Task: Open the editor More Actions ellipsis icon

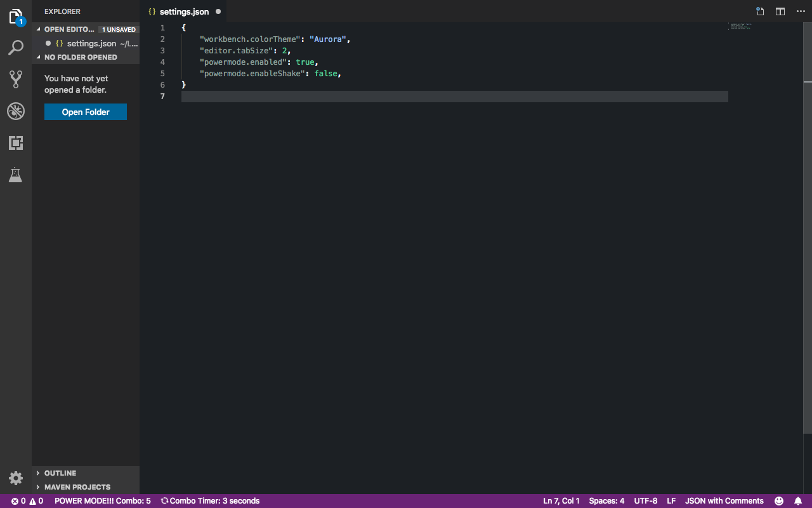Action: (800, 11)
